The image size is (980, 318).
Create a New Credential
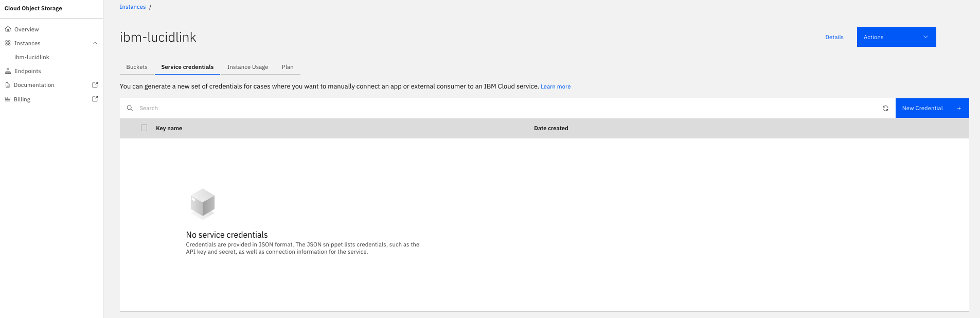pos(932,108)
